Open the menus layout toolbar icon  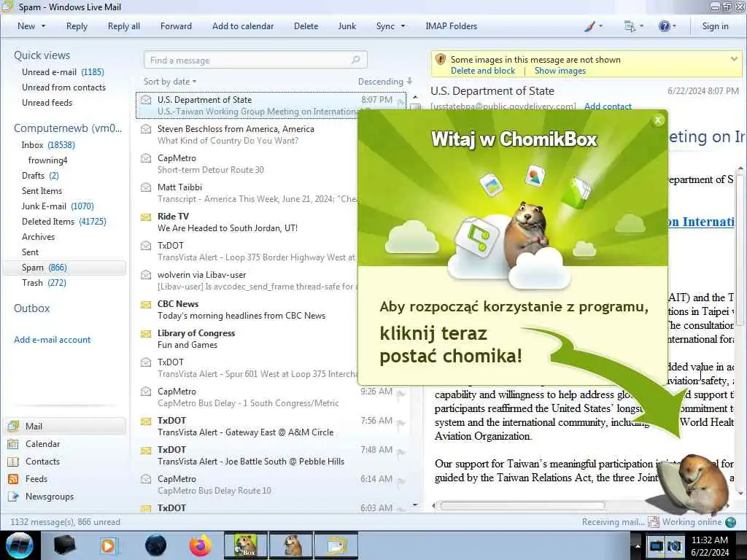point(630,27)
